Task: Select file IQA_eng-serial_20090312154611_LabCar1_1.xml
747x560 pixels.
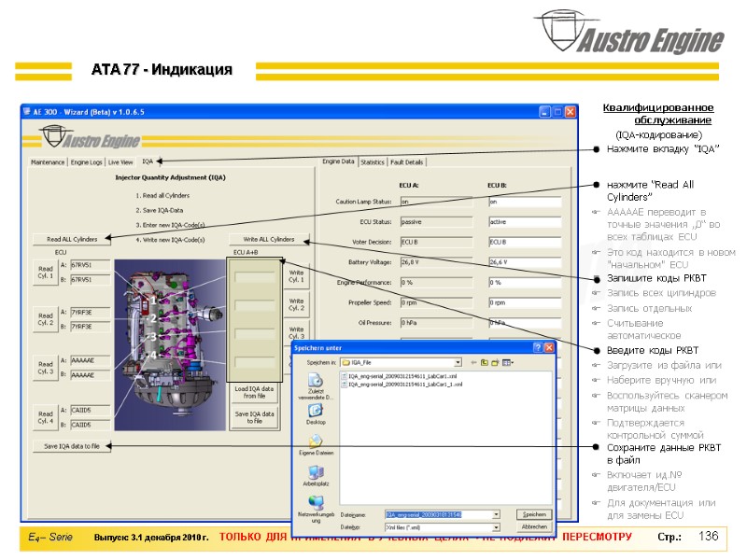Action: click(402, 384)
